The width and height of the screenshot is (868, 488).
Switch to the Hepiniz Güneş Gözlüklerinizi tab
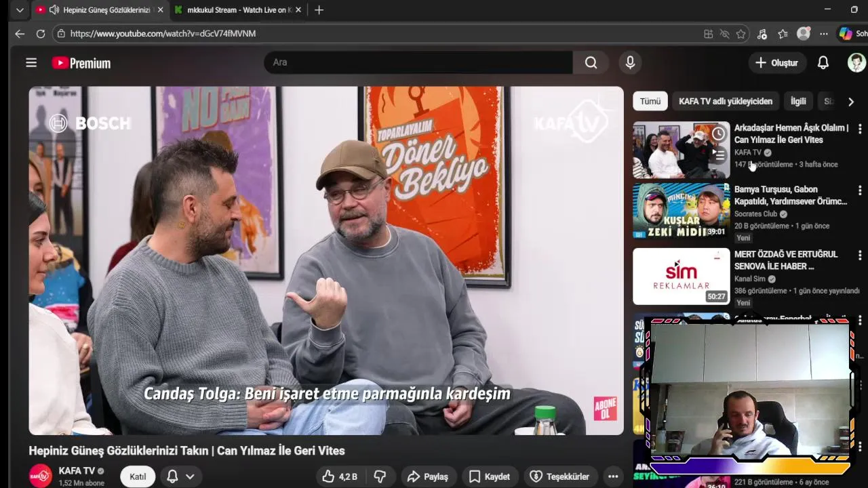click(99, 9)
